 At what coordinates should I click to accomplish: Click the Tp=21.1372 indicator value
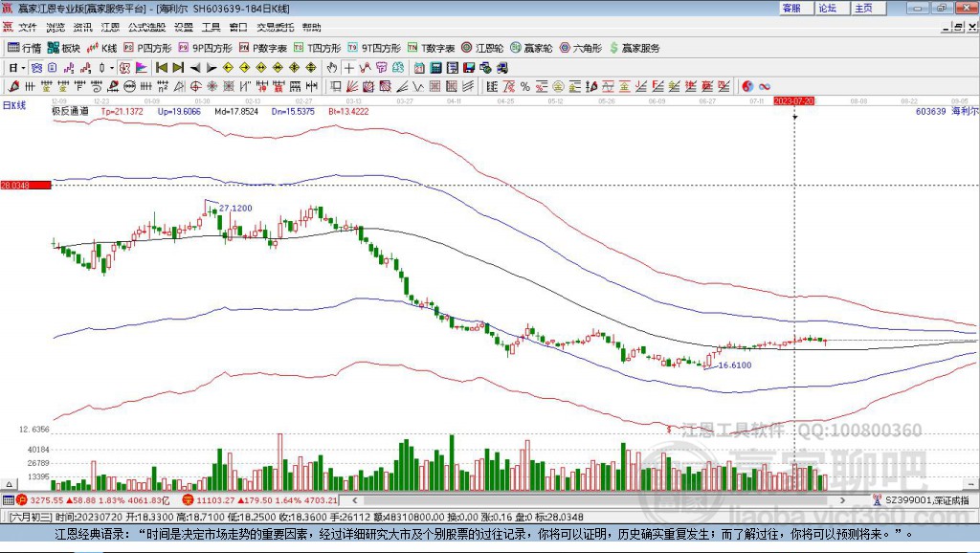pos(122,111)
